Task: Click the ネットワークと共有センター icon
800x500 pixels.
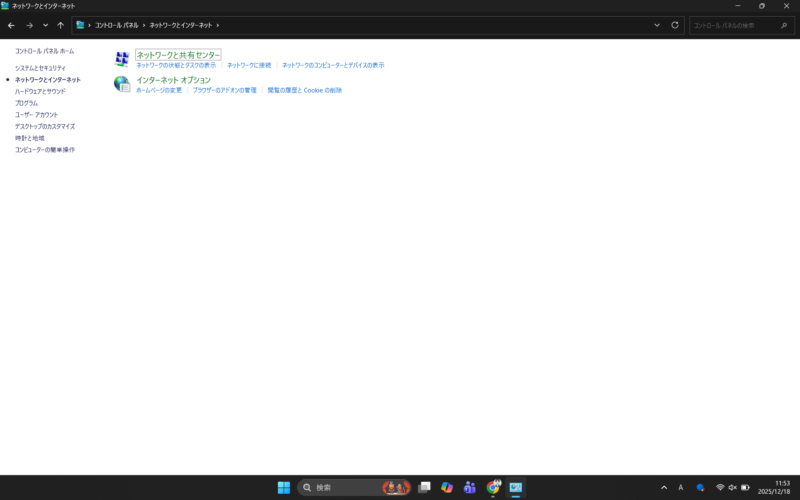Action: [x=121, y=60]
